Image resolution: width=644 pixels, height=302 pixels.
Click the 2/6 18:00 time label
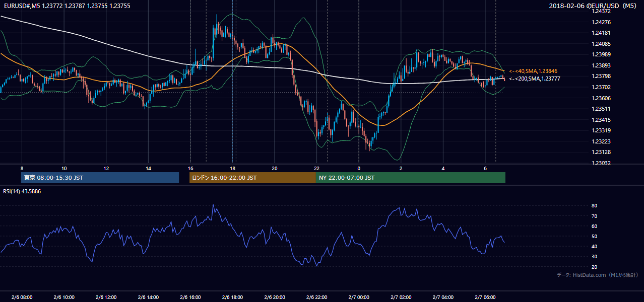click(233, 297)
